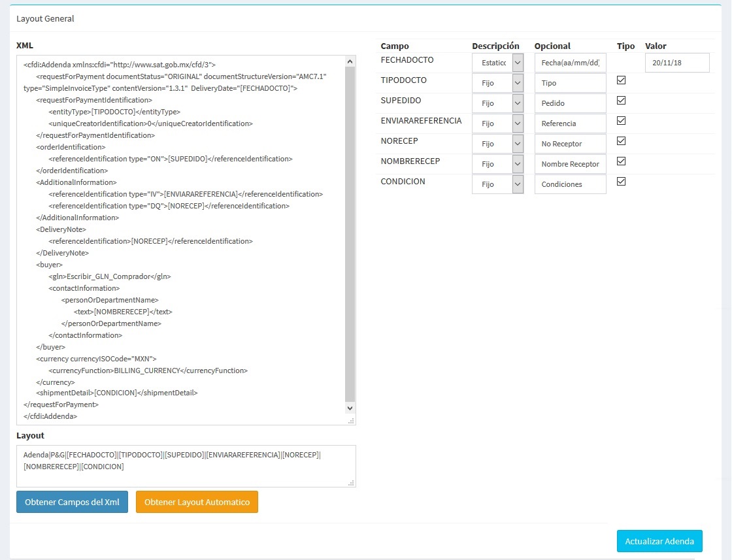Screen dimensions: 732x560
Task: Toggle the ENVIARAREFERENCIA Tipo checkbox
Action: click(622, 120)
